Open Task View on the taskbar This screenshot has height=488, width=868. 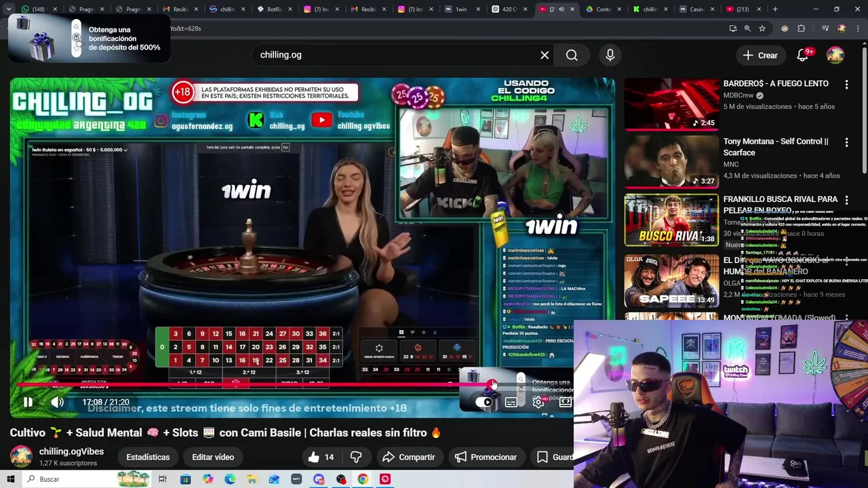[163, 479]
